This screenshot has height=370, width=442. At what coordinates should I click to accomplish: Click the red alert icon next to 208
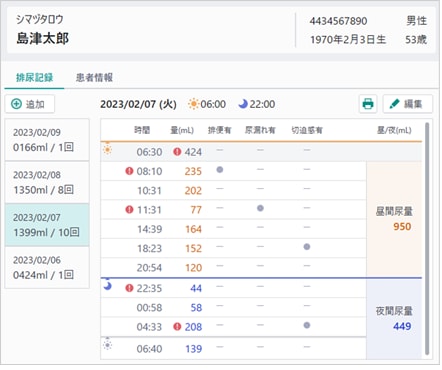(177, 327)
